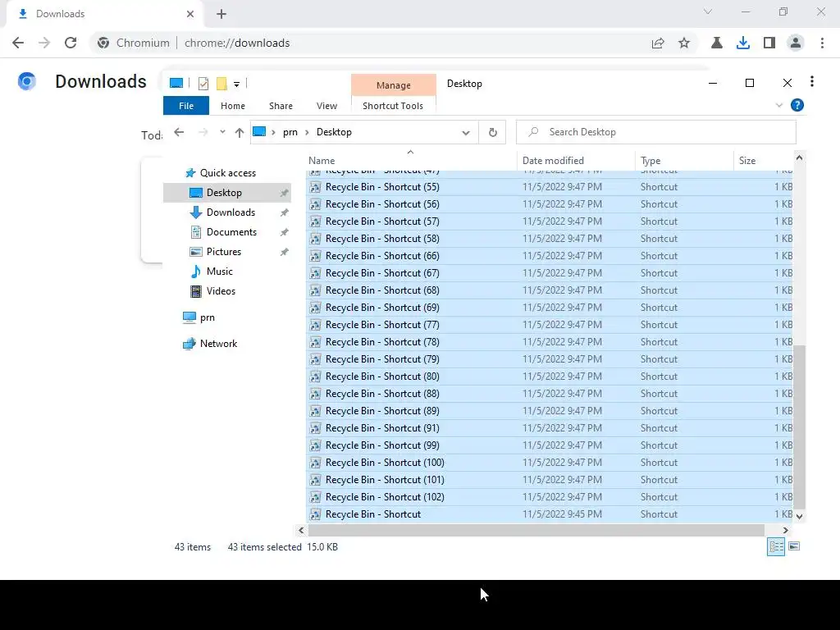Image resolution: width=840 pixels, height=630 pixels.
Task: Click the New Folder quick access icon
Action: pos(221,84)
